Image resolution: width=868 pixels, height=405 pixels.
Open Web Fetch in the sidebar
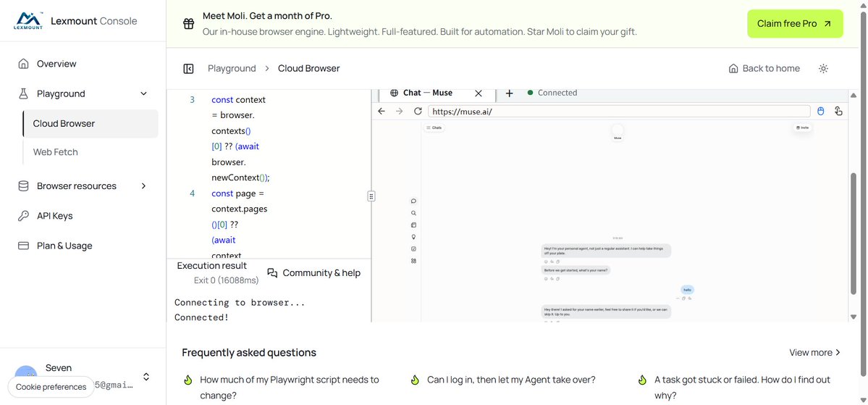(55, 152)
